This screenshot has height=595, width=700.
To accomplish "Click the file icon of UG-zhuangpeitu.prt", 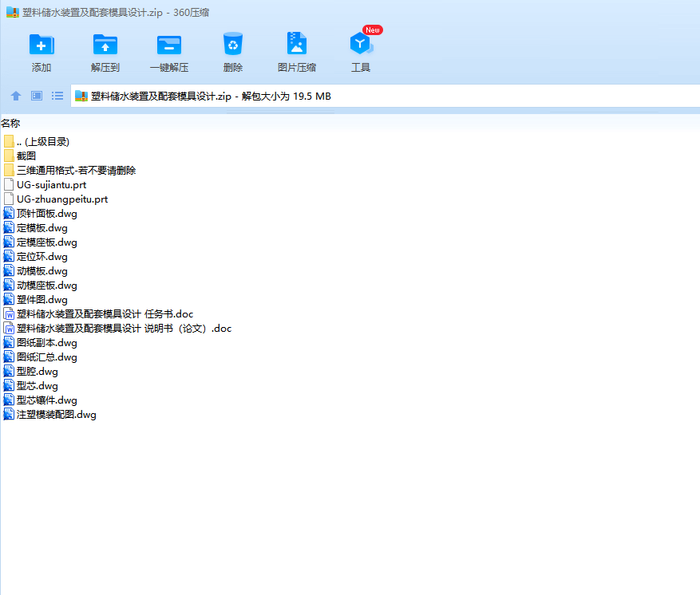I will pyautogui.click(x=9, y=199).
